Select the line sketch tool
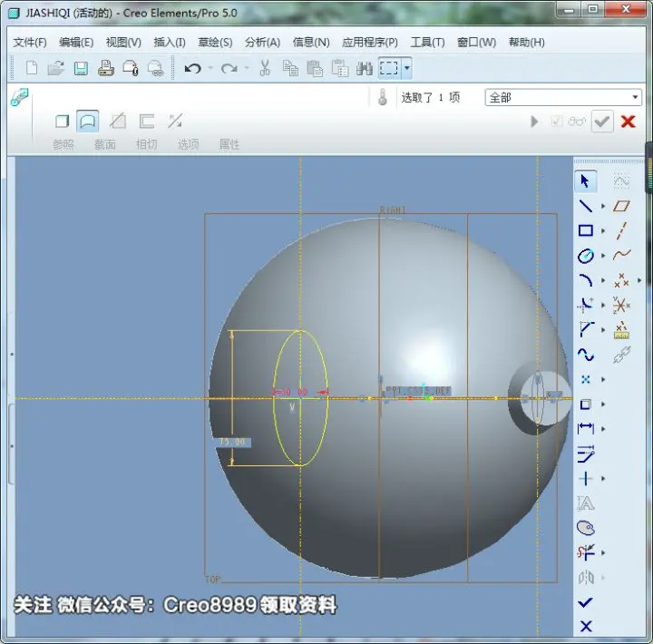Screen dimensions: 653x644 tap(586, 206)
